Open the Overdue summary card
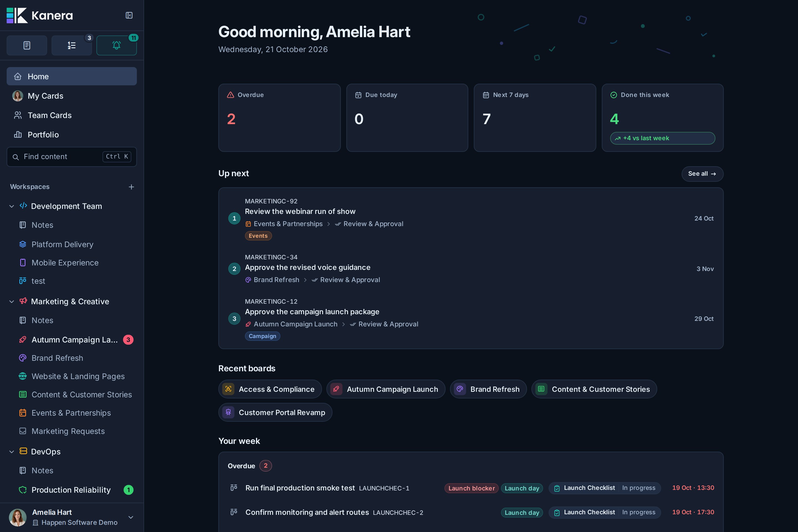Screen dimensions: 798x532 279,118
